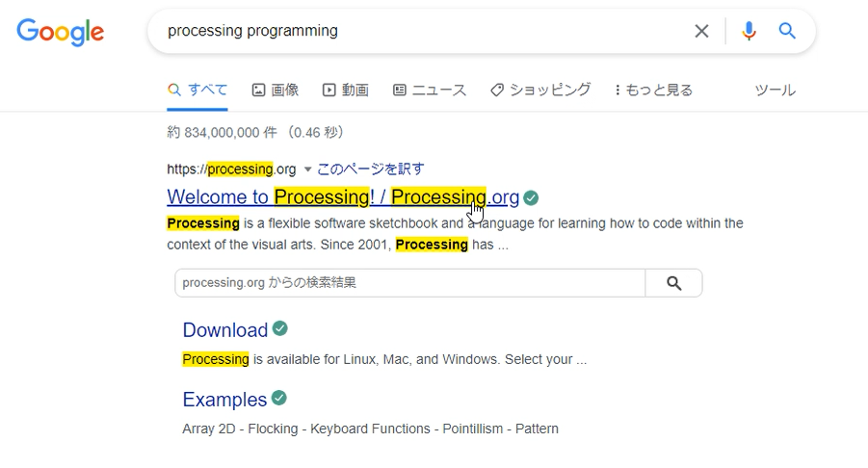Screen dimensions: 868x468
Task: Start voice search with the microphone icon
Action: point(749,31)
